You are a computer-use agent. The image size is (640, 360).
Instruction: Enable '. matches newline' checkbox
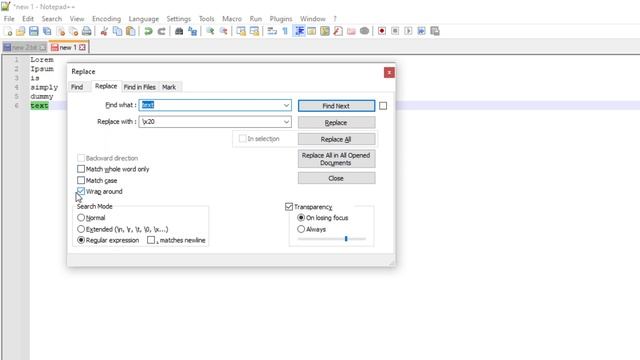(151, 240)
